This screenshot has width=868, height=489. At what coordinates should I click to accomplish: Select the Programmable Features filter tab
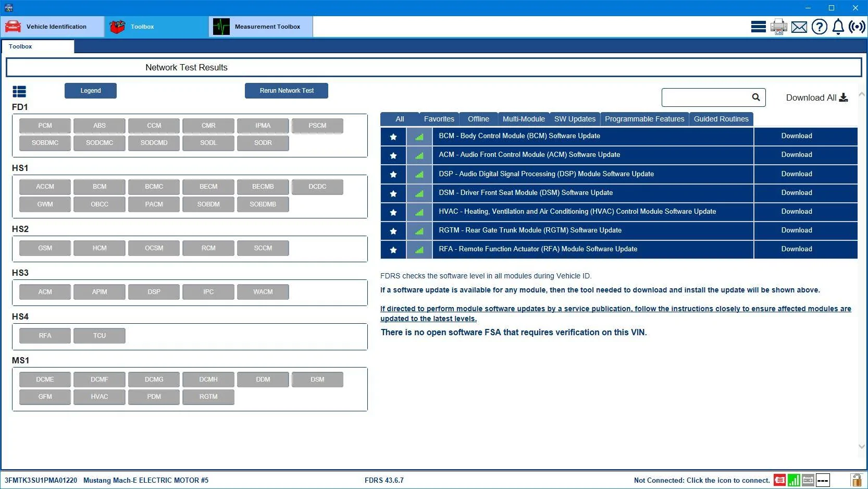644,119
